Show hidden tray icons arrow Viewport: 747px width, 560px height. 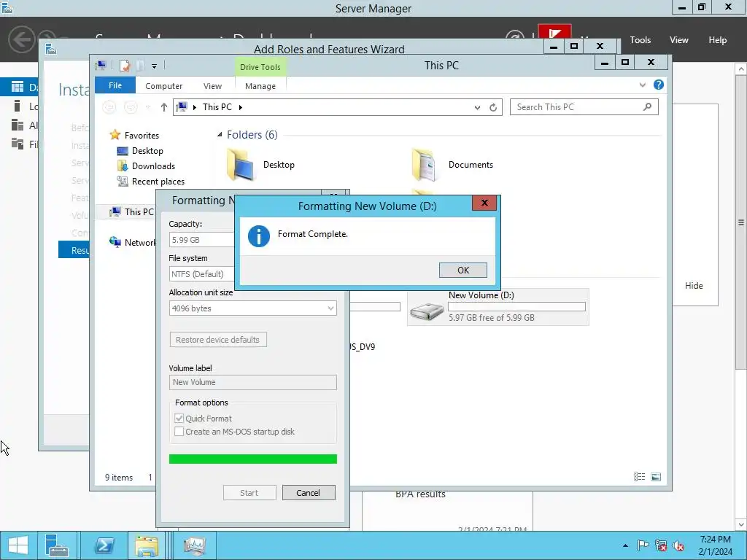coord(625,545)
